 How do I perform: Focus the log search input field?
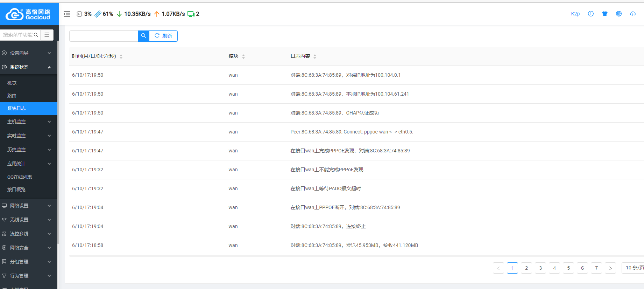pos(104,36)
